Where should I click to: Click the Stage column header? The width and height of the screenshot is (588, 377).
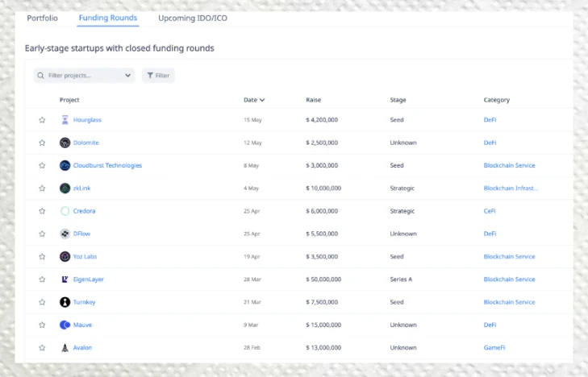pyautogui.click(x=398, y=100)
